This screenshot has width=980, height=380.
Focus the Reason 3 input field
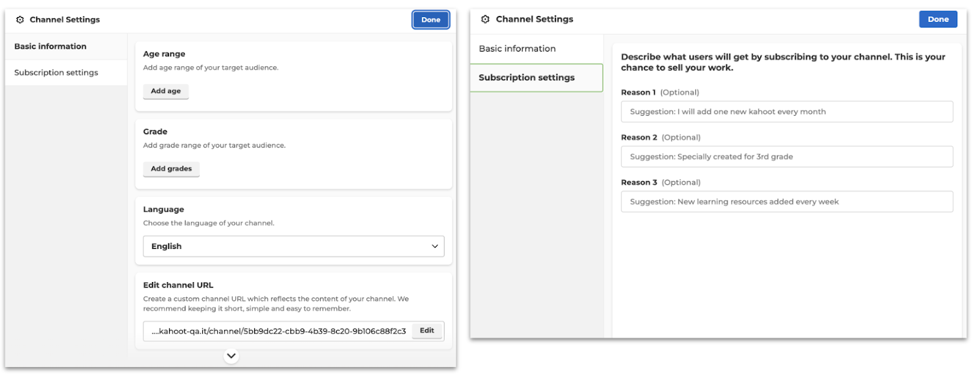coord(786,202)
